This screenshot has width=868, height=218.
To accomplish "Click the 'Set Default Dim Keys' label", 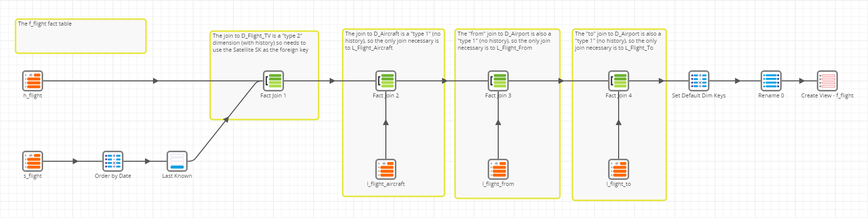I will tap(699, 95).
